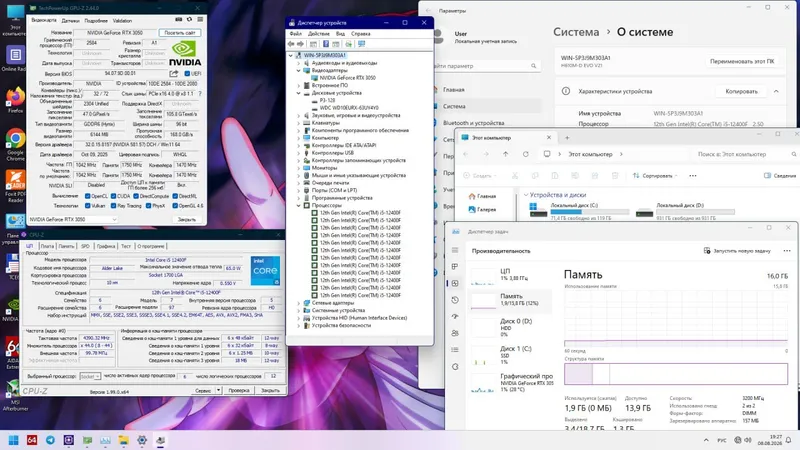Image resolution: width=800 pixels, height=450 pixels.
Task: Toggle Ray Tracing checkbox
Action: pos(113,206)
